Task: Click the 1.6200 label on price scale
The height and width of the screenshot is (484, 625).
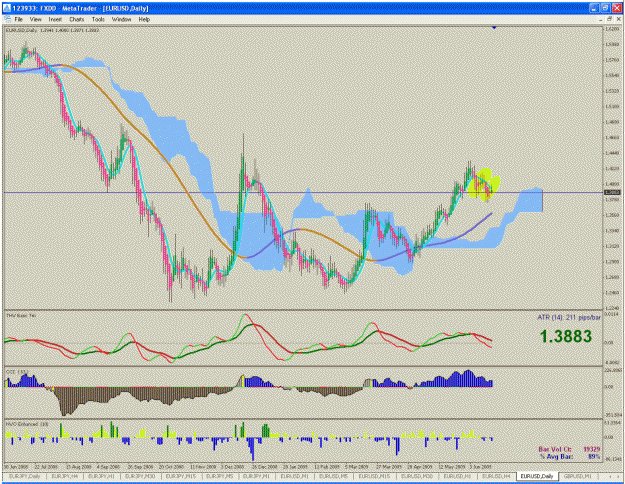Action: (613, 29)
